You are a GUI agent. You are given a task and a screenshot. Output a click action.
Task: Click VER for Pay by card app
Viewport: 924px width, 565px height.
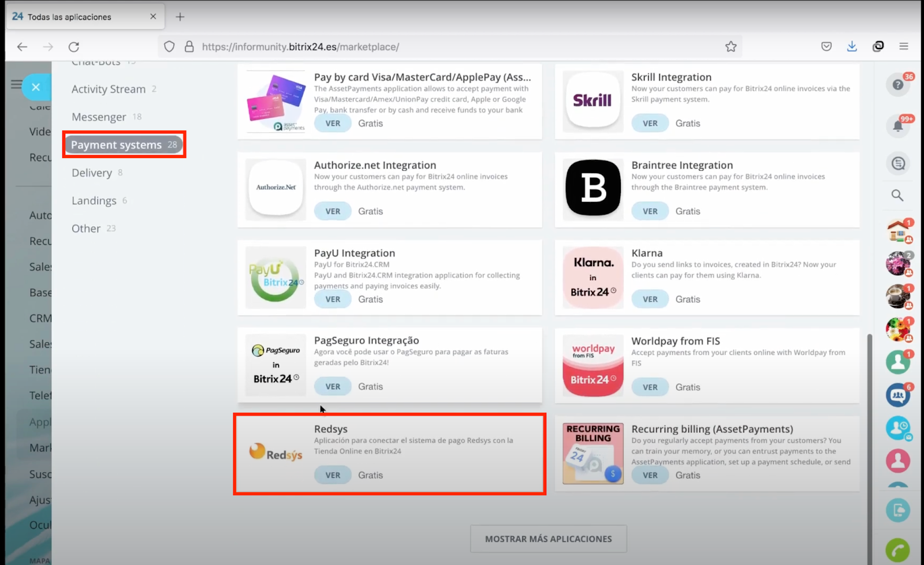point(333,123)
